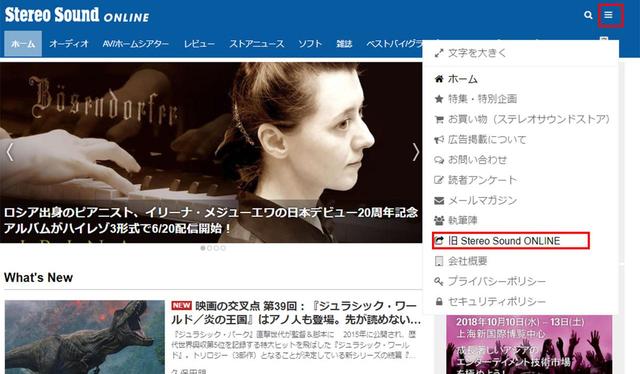Open お買い物（ステレオサウンドストア）entry
This screenshot has width=640, height=374.
point(529,119)
